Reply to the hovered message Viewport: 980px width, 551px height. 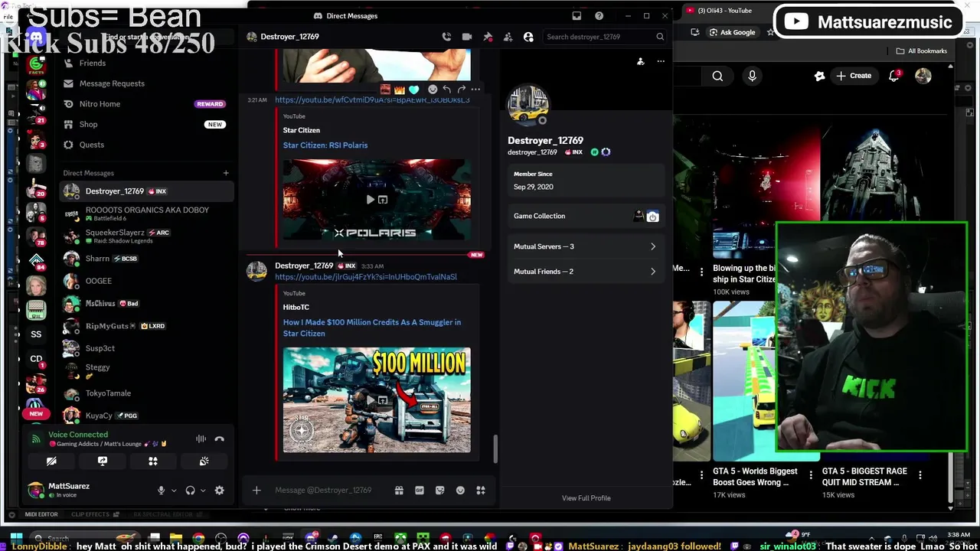pyautogui.click(x=447, y=90)
